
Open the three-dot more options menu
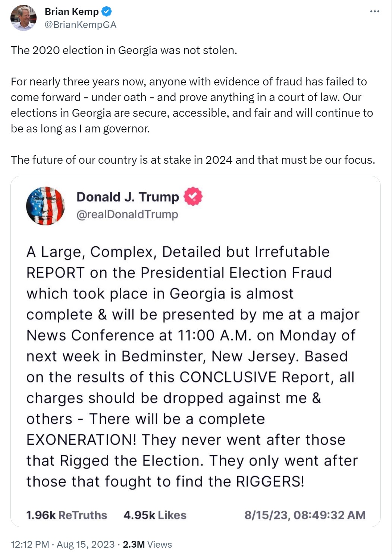coord(374,12)
